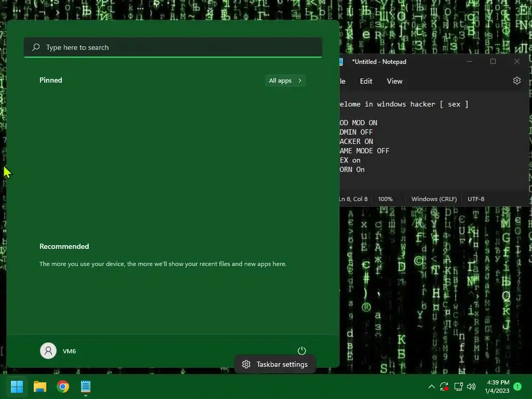Click the Windows (CRLF) status entry

click(434, 199)
